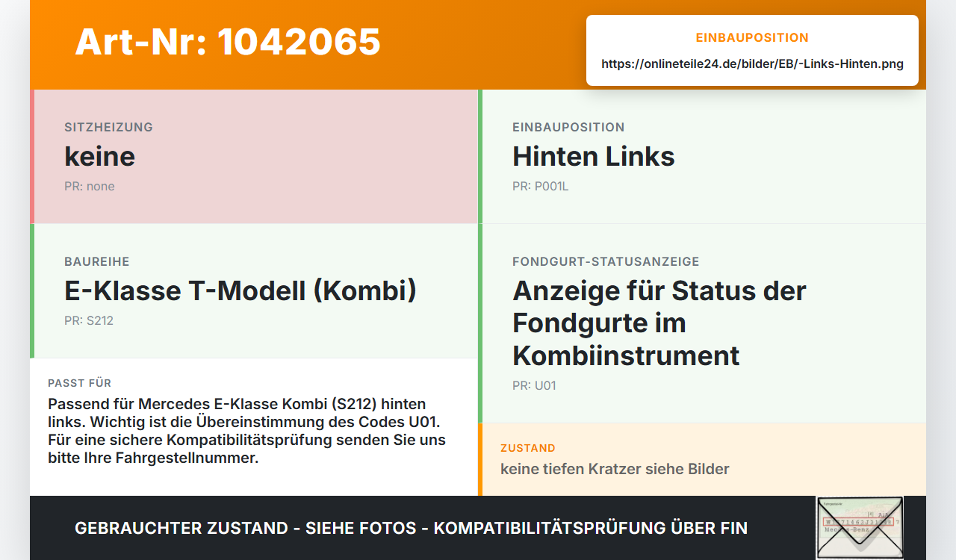The image size is (956, 560).
Task: Click the orange EINBAUPOSITION header label
Action: coord(752,37)
